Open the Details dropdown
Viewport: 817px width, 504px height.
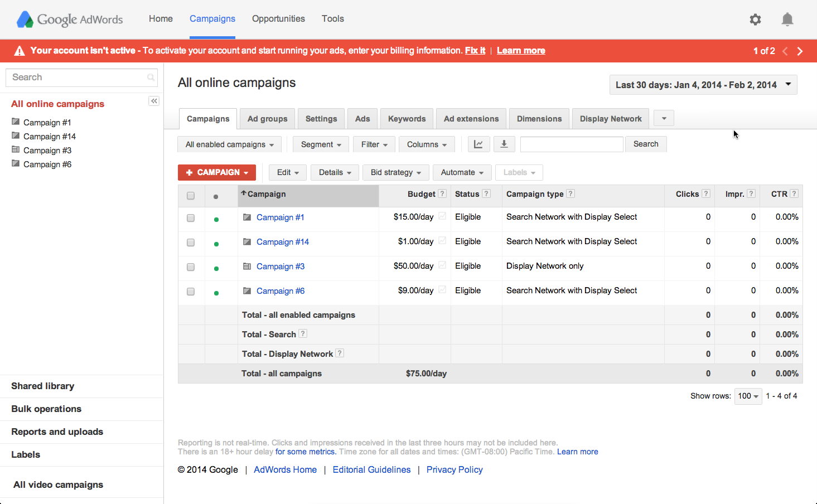[335, 172]
